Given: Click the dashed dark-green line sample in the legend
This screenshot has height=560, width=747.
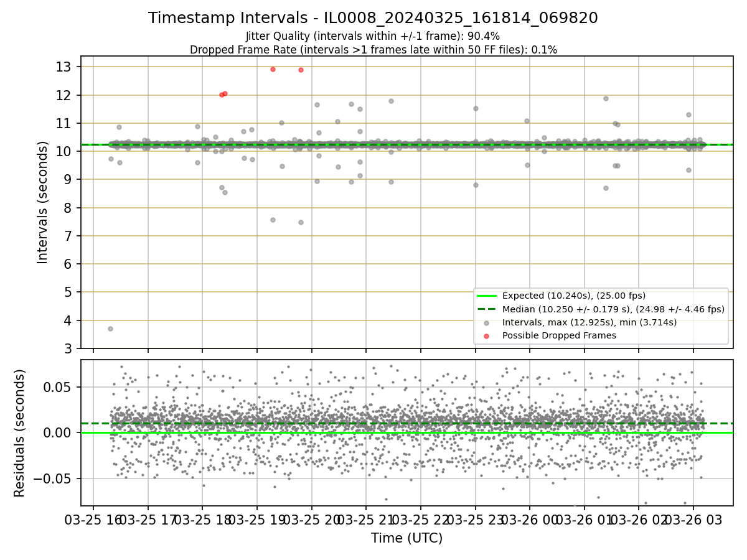Looking at the screenshot, I should 487,309.
